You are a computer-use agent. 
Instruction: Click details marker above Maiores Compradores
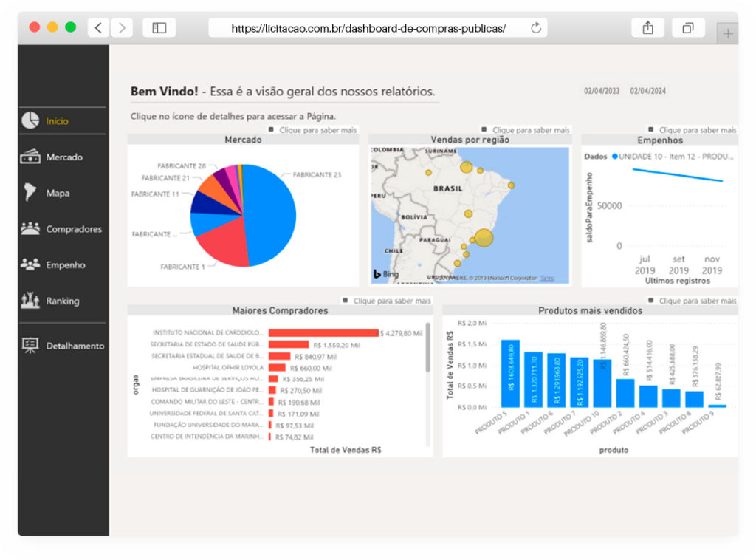click(345, 301)
